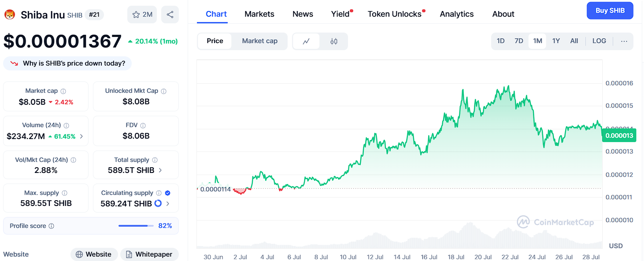
Task: Click the $0.00001367 price value
Action: click(x=62, y=41)
